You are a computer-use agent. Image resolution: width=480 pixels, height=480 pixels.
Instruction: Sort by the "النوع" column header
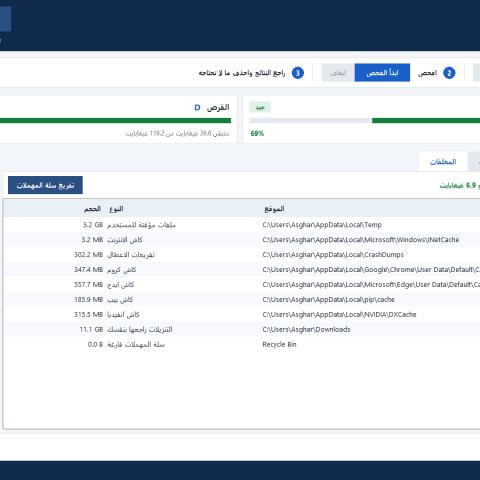pos(116,209)
